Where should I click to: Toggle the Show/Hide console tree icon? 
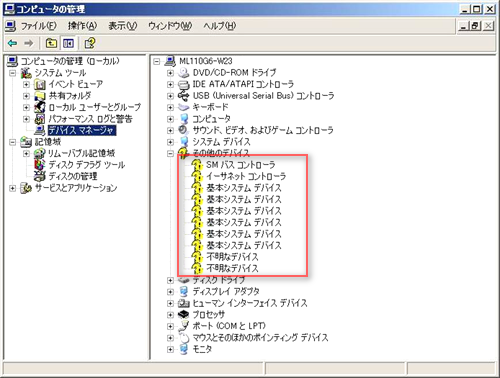[68, 43]
